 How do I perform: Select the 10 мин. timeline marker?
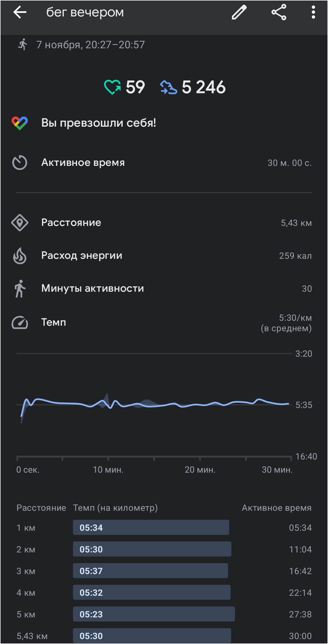108,470
